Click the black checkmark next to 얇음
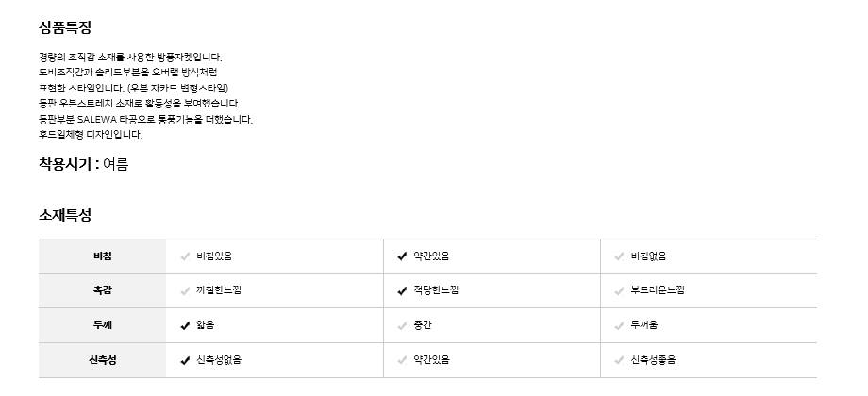This screenshot has width=868, height=396. point(185,326)
